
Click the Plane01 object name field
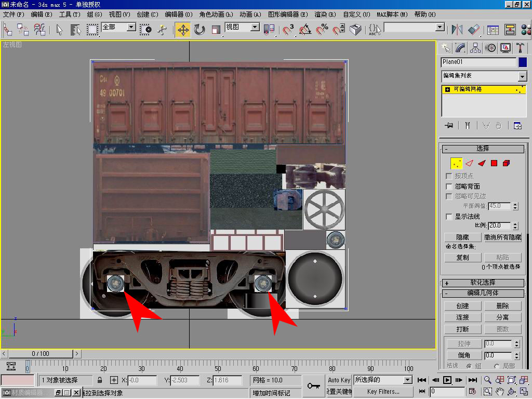click(x=478, y=62)
